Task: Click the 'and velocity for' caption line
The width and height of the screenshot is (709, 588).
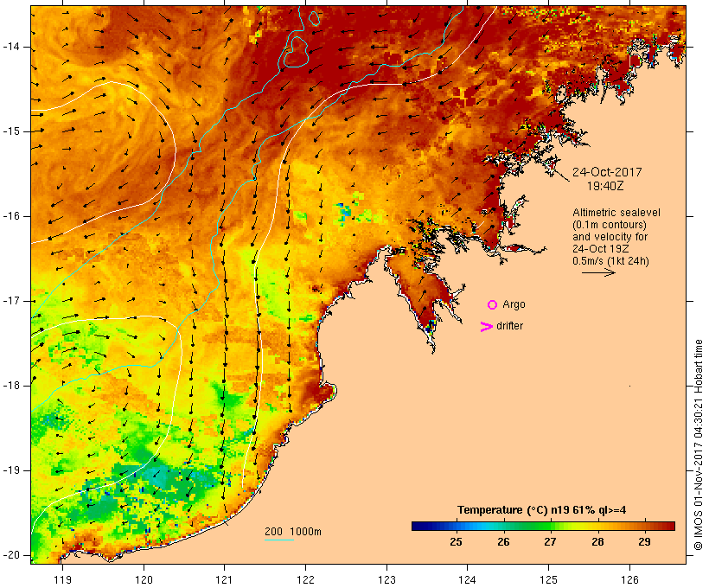Action: point(610,237)
